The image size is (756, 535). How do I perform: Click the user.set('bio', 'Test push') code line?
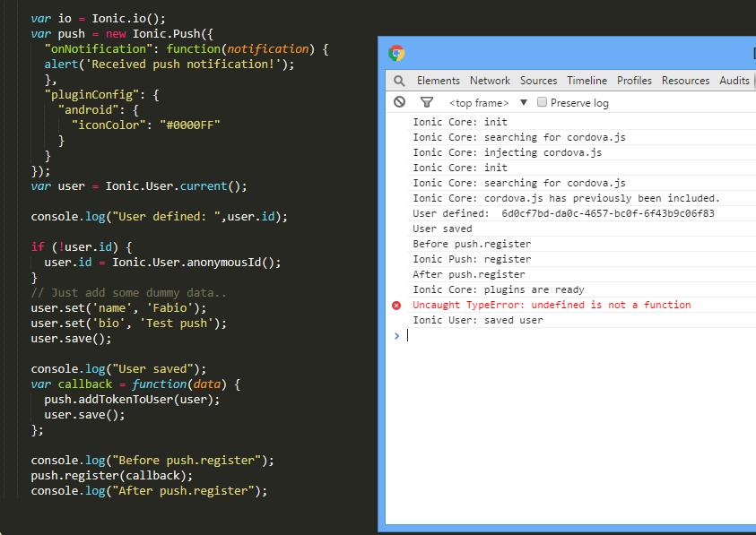click(129, 324)
